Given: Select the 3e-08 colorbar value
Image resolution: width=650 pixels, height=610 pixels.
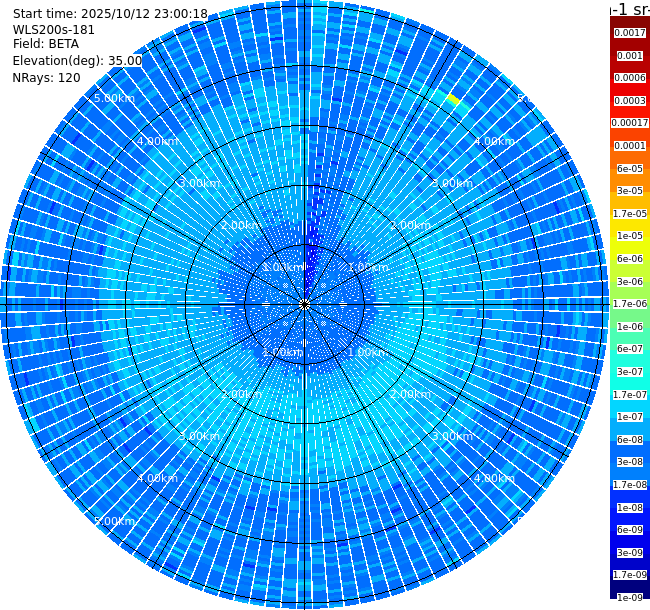Looking at the screenshot, I should (630, 462).
